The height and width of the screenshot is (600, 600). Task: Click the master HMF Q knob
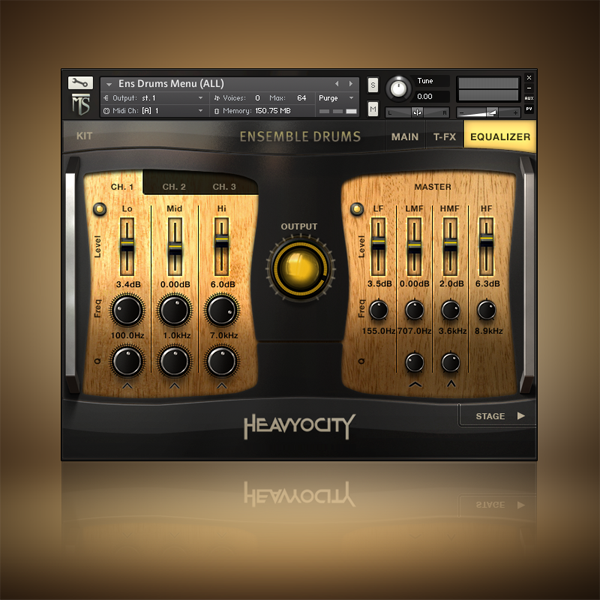[x=450, y=362]
